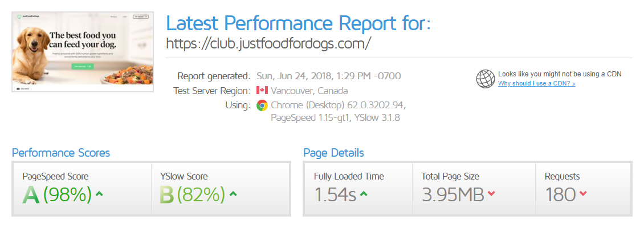Click the JustFoodForDogs site screenshot thumbnail

(x=83, y=52)
